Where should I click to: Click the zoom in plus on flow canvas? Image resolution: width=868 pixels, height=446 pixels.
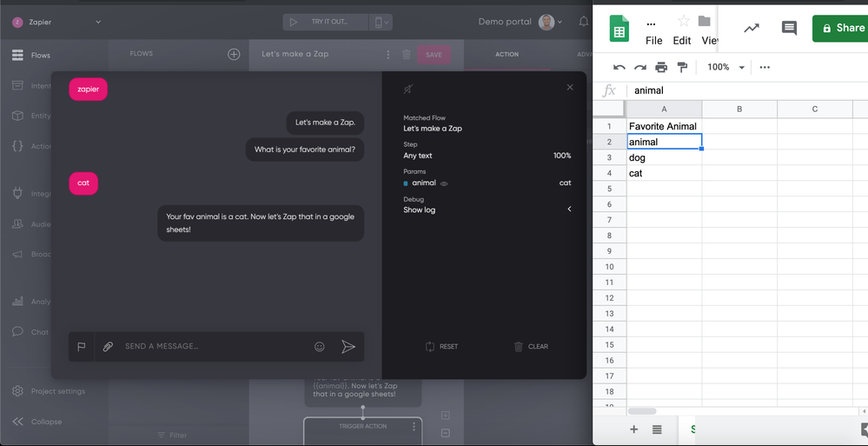446,416
